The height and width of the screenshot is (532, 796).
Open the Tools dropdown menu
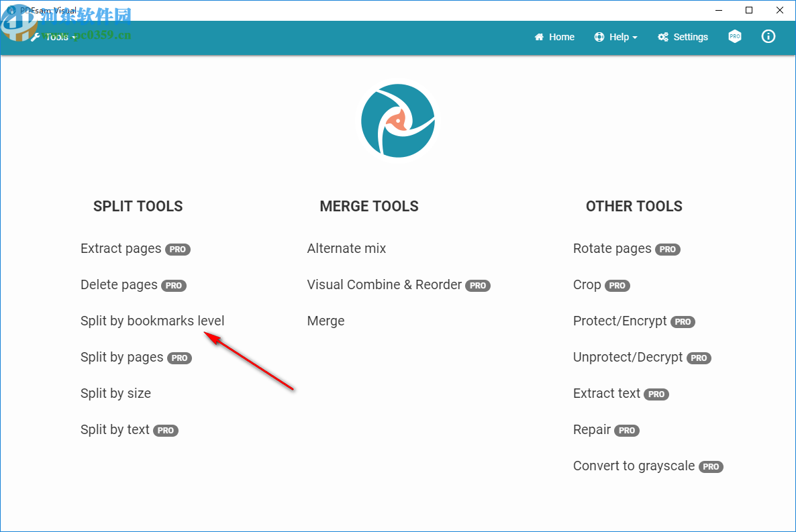coord(54,37)
